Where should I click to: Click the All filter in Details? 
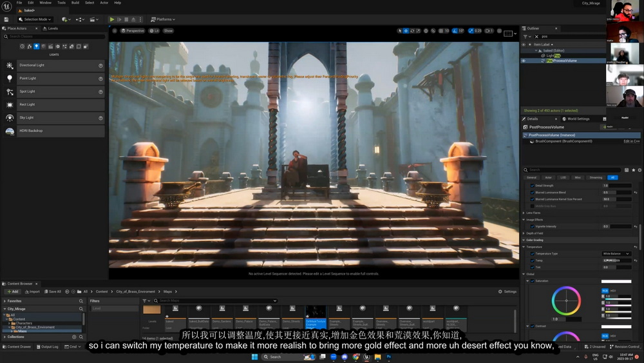[612, 177]
